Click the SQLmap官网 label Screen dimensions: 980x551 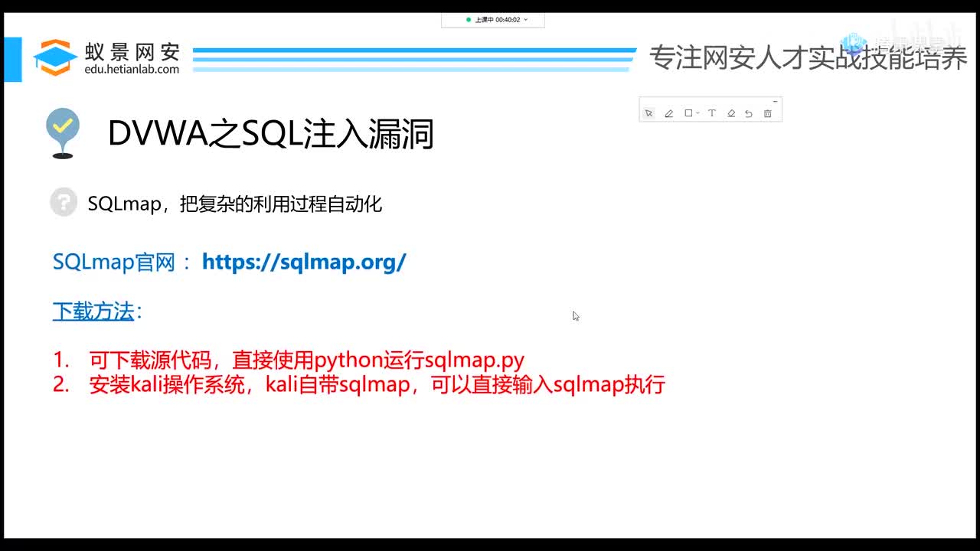(115, 262)
